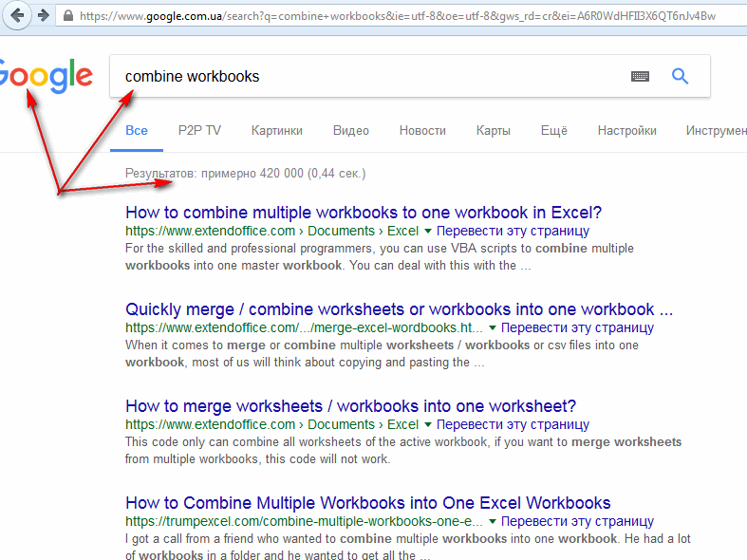Viewport: 747px width, 560px height.
Task: Open 'How to Combine Multiple Workbooks into One Excel Workbooks'
Action: point(367,503)
